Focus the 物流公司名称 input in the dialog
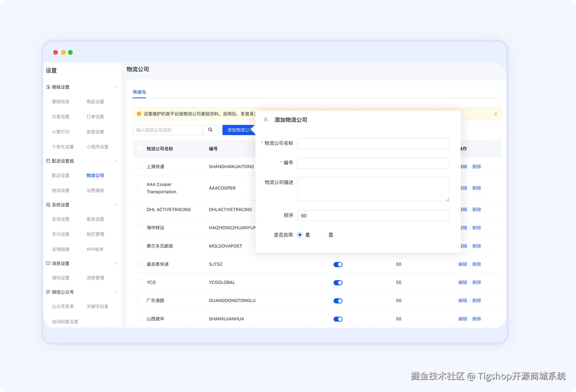 pos(373,143)
